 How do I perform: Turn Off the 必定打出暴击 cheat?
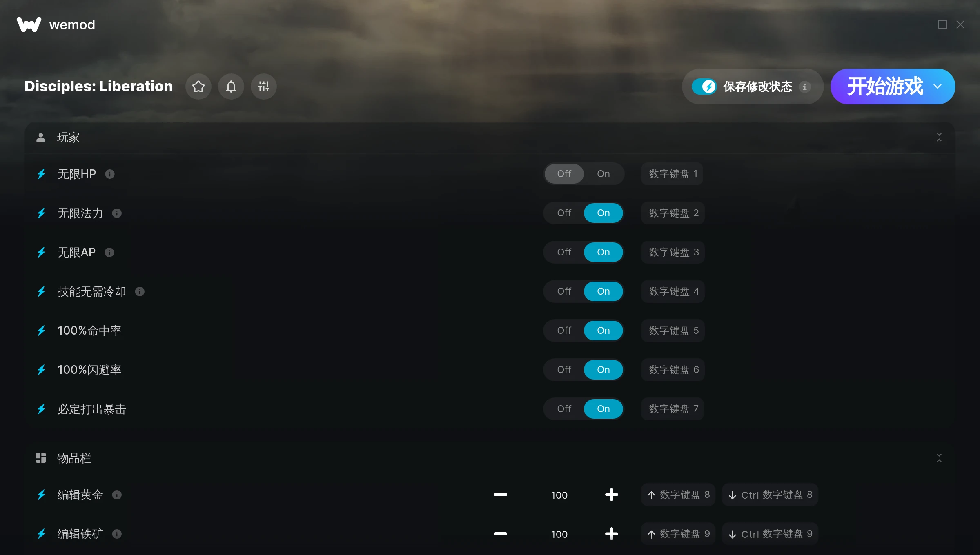[564, 409]
